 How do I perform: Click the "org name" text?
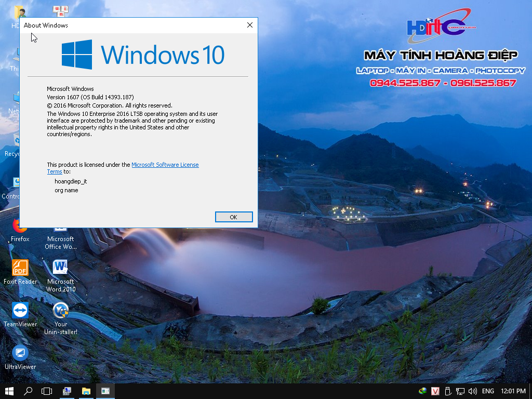coord(66,190)
